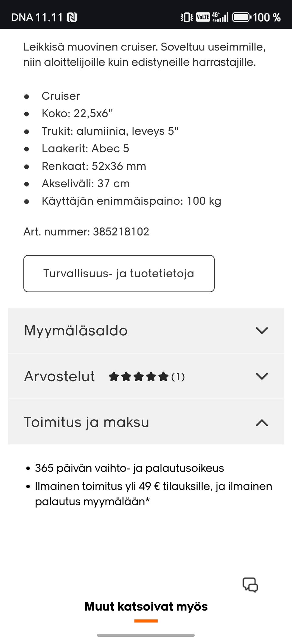Tap the 4G+ signal strength icon
The width and height of the screenshot is (292, 644).
coord(220,17)
